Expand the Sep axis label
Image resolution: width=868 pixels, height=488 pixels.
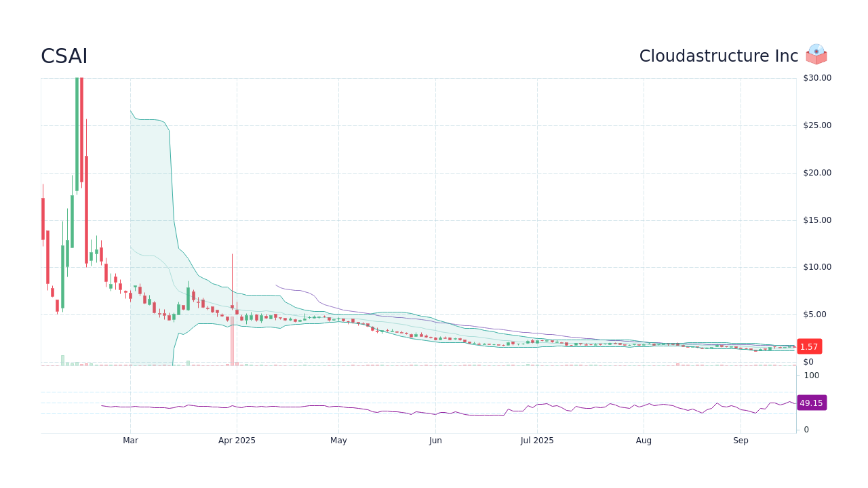tap(741, 440)
